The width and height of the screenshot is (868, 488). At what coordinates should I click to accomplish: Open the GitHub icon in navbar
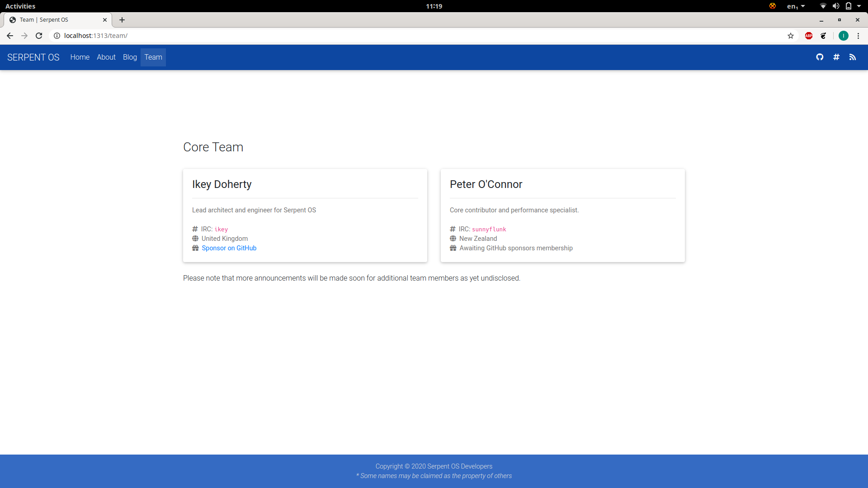[820, 57]
